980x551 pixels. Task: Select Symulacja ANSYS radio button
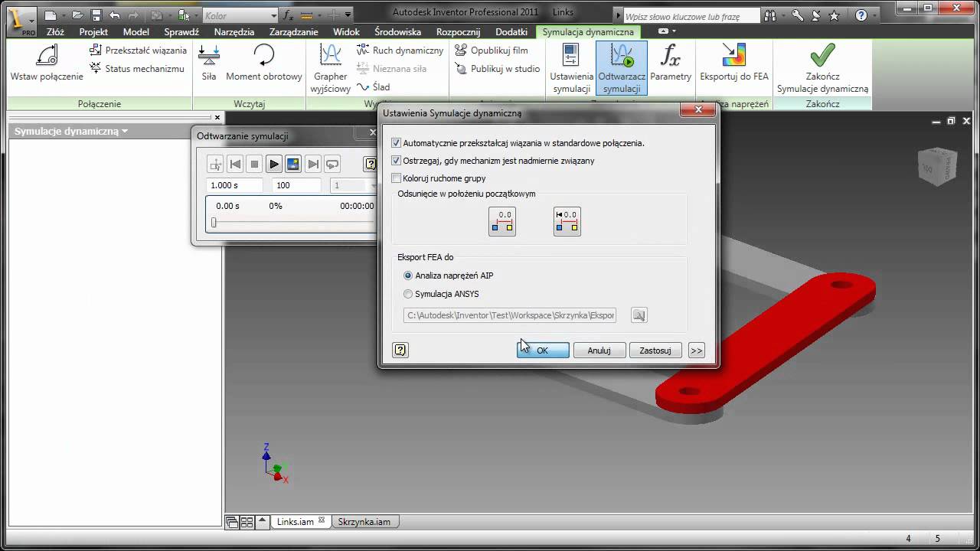(x=408, y=294)
